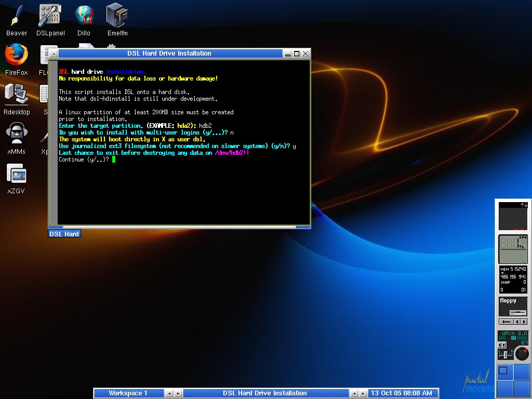Mount the floppy via the floppy dockapp
Image resolution: width=532 pixels, height=399 pixels.
point(513,306)
